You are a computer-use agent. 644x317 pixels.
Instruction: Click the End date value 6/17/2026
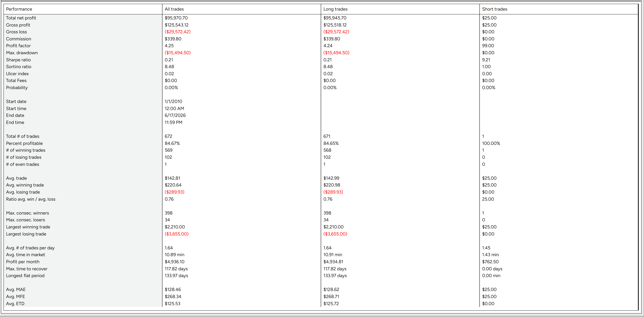point(175,115)
